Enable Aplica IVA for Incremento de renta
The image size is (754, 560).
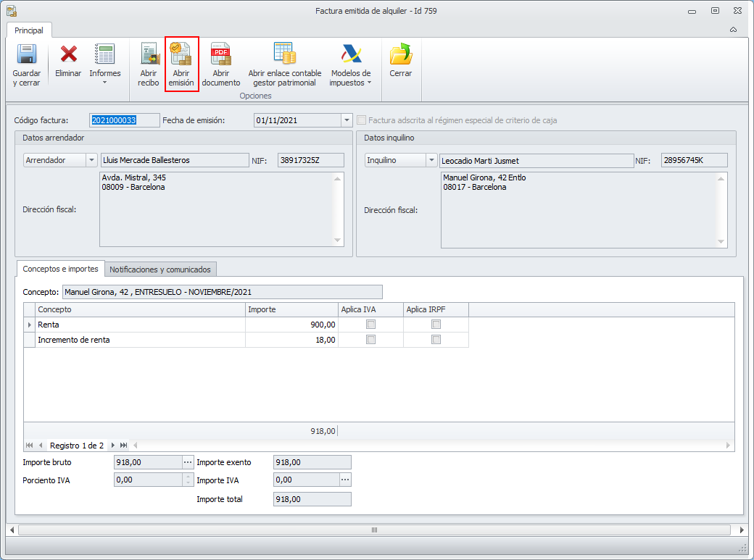pyautogui.click(x=371, y=340)
